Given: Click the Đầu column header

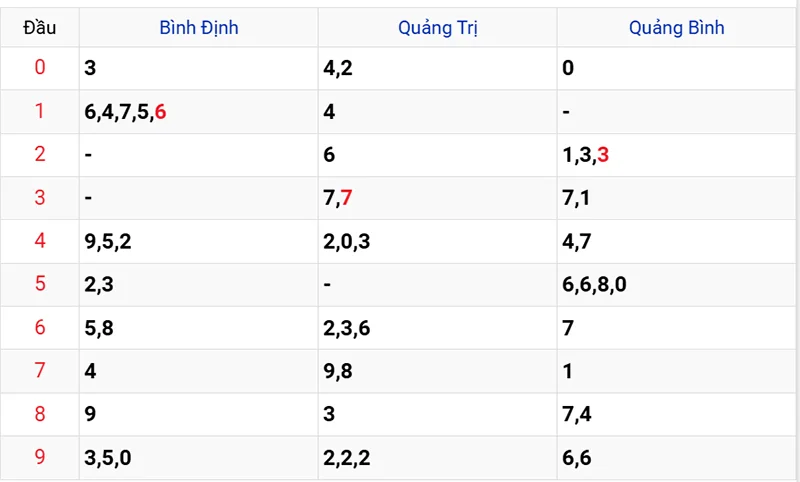Looking at the screenshot, I should click(x=40, y=28).
